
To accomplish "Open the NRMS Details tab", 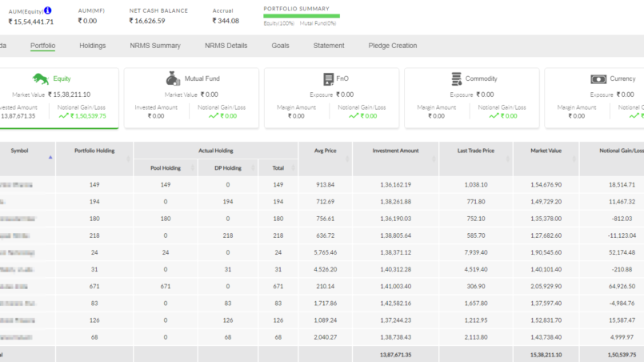I will click(x=226, y=46).
